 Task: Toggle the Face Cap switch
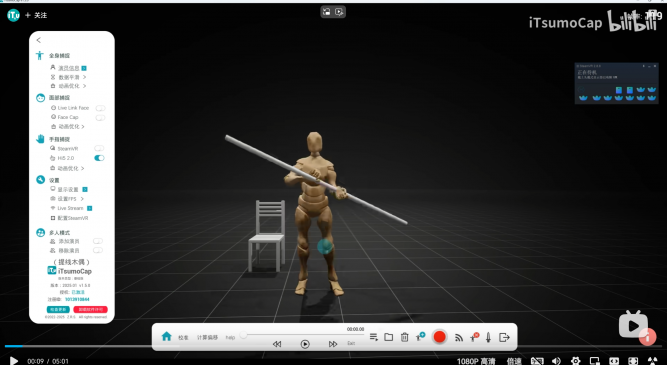pos(100,117)
